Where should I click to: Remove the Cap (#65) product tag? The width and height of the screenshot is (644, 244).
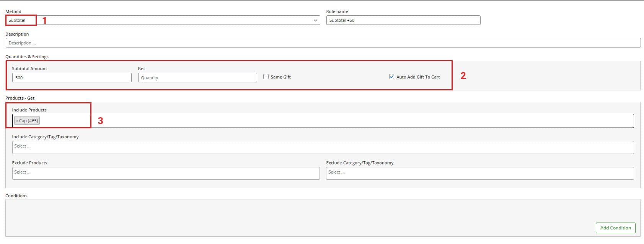(x=17, y=121)
